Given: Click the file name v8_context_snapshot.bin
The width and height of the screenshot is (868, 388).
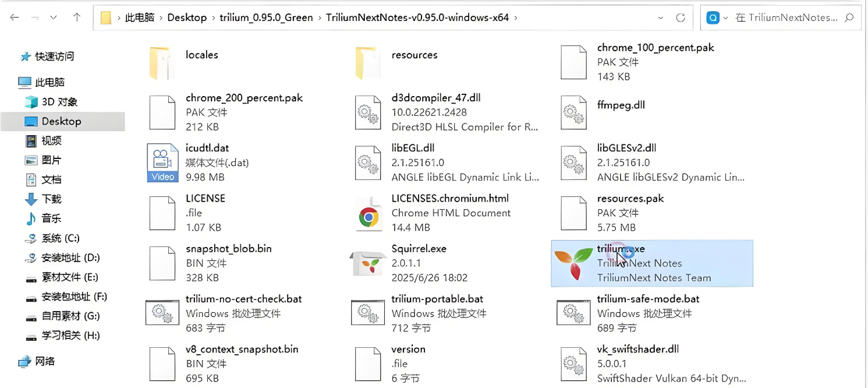Looking at the screenshot, I should [x=242, y=350].
